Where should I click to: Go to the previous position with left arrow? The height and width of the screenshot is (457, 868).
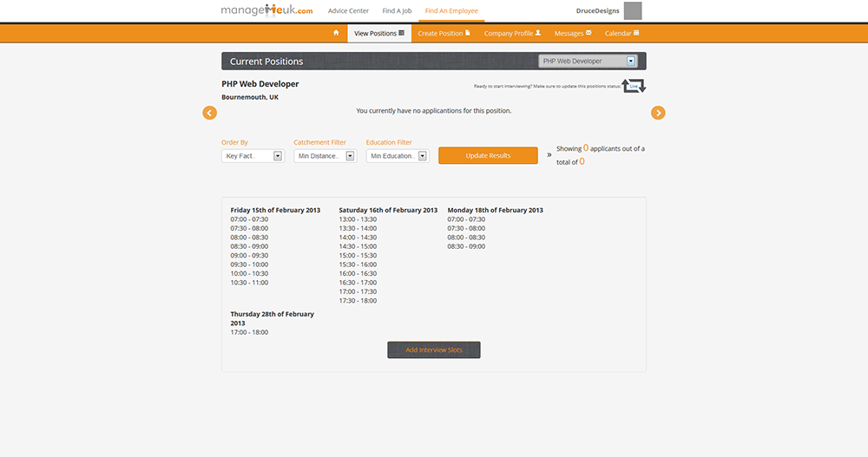[209, 113]
